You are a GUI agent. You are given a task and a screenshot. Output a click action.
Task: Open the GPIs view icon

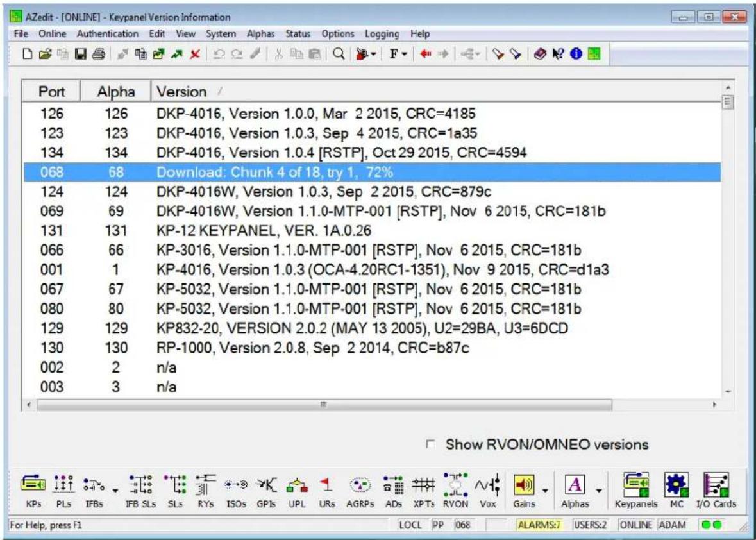(266, 491)
